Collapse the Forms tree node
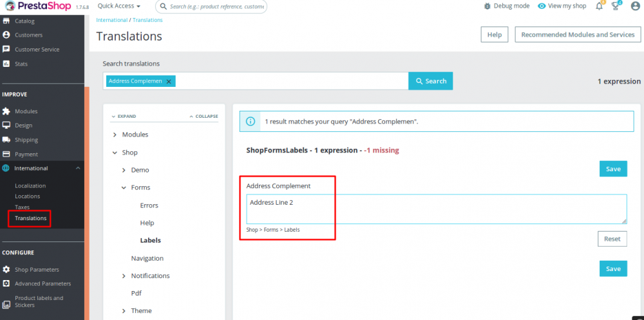644x320 pixels. coord(124,188)
